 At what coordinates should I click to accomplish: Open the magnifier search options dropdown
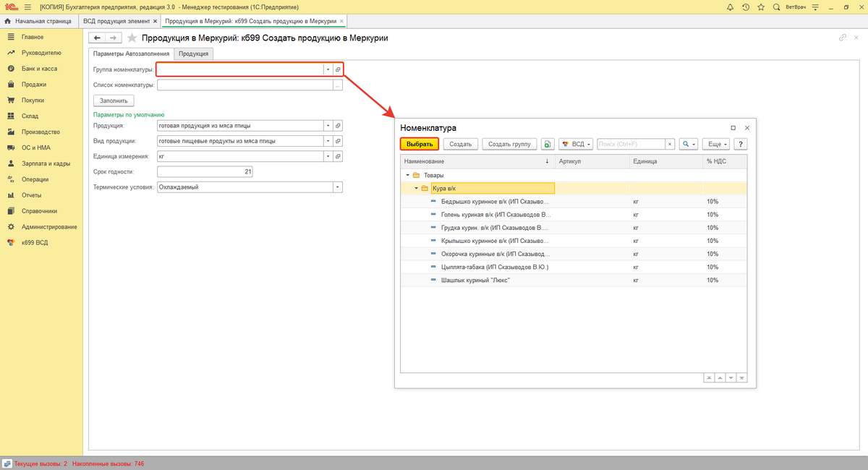[688, 144]
